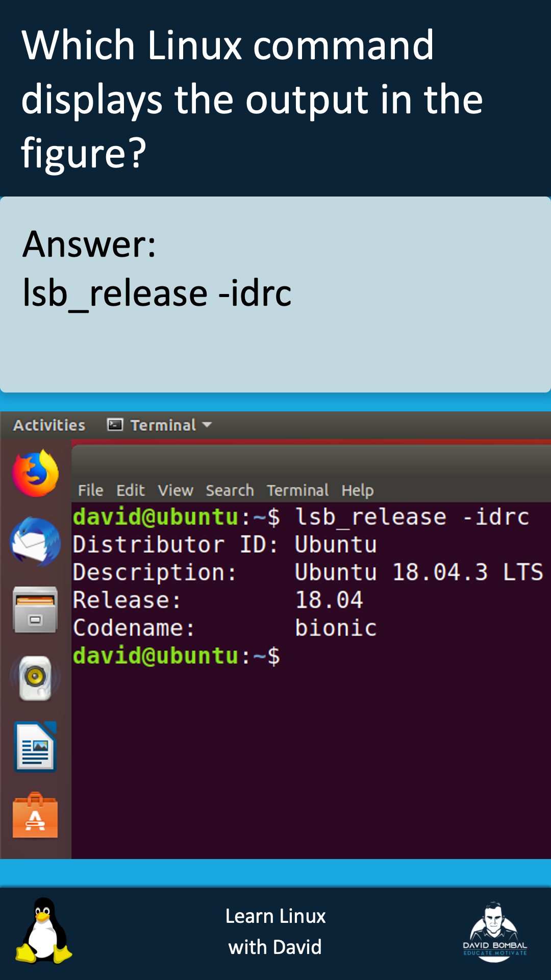Click the typed lsb_release -idrc command
This screenshot has width=551, height=980.
(412, 517)
